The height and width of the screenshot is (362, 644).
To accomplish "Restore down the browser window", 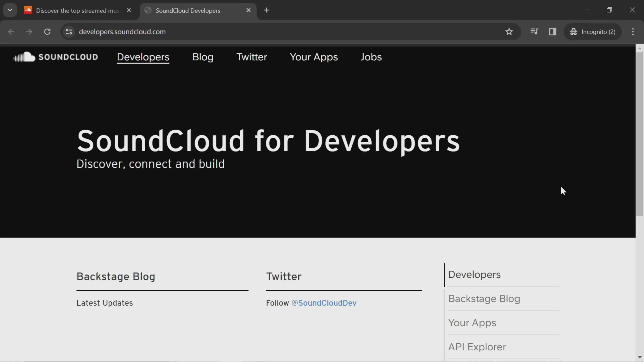I will click(609, 10).
